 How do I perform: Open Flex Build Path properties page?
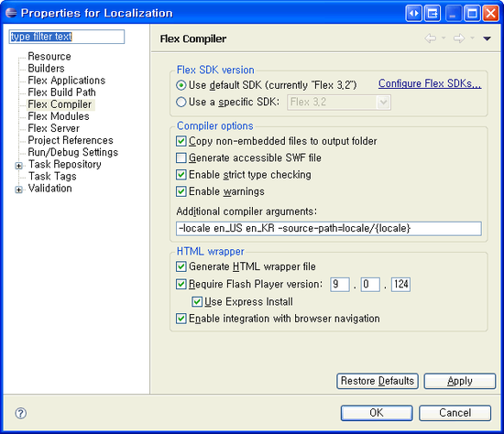pyautogui.click(x=61, y=92)
